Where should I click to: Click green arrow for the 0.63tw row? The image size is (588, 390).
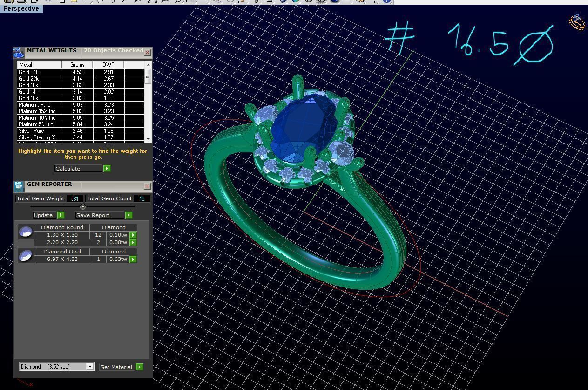[x=133, y=259]
